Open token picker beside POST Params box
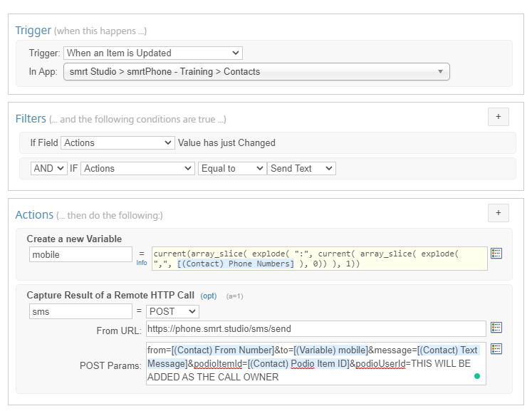Image resolution: width=532 pixels, height=411 pixels. [496, 348]
